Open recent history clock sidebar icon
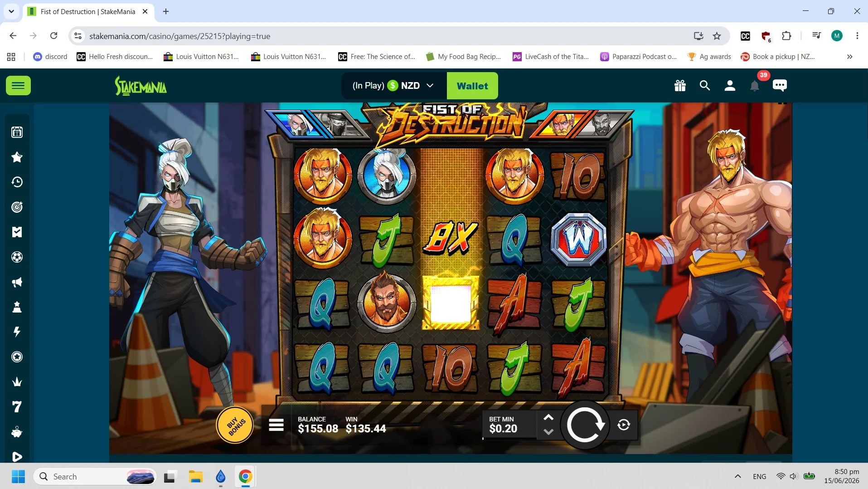This screenshot has width=868, height=489. (17, 182)
